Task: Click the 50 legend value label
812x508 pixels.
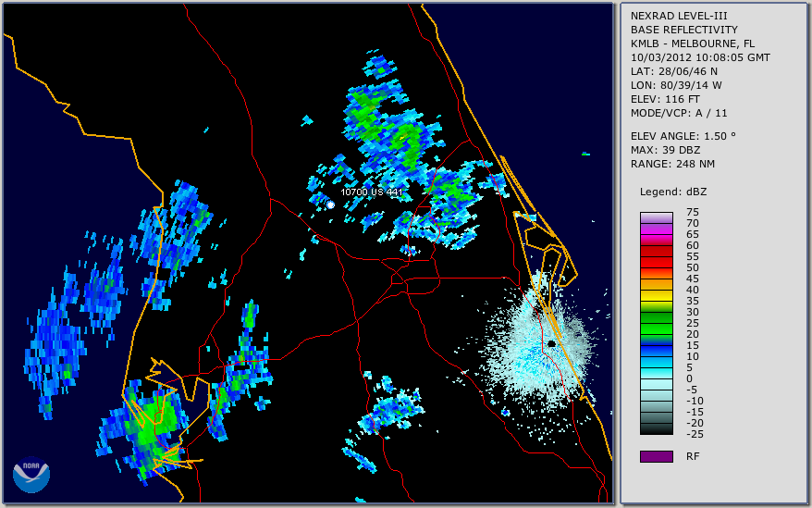Action: point(693,267)
